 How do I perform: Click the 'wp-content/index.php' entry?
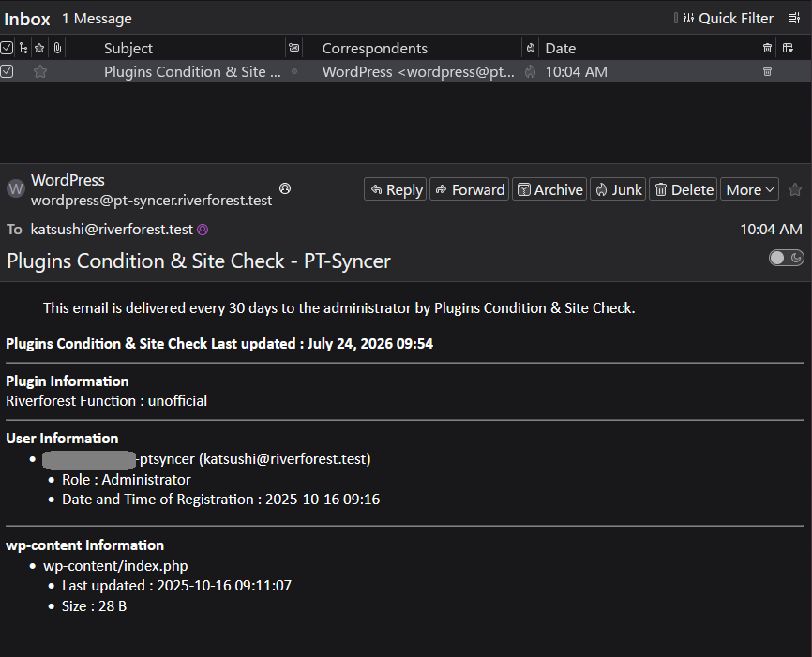click(x=115, y=566)
